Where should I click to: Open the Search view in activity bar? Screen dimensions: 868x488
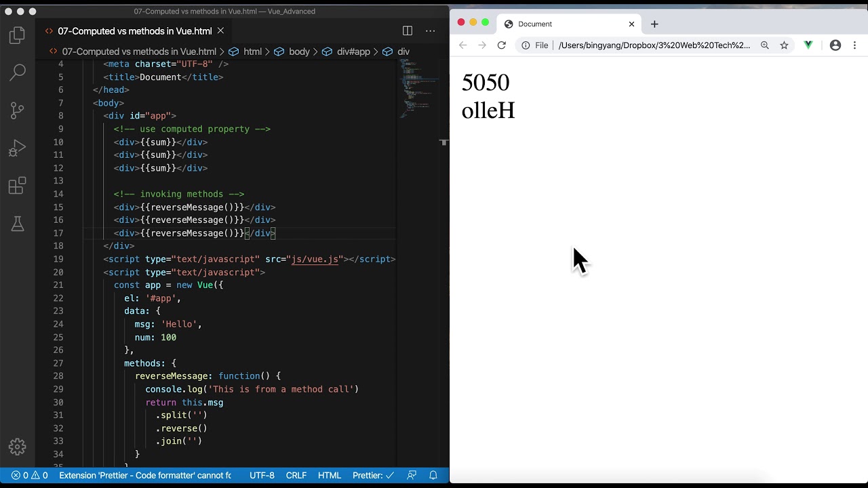18,72
